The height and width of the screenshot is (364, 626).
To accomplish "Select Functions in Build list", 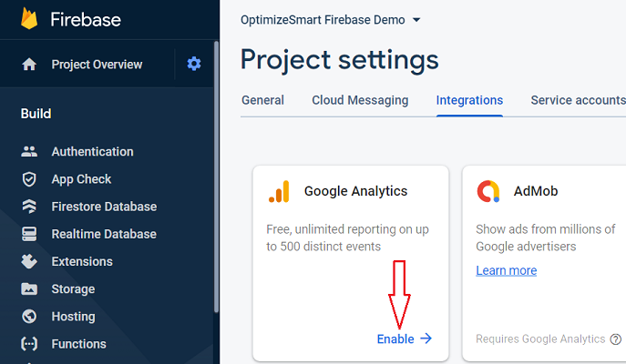I will point(78,344).
